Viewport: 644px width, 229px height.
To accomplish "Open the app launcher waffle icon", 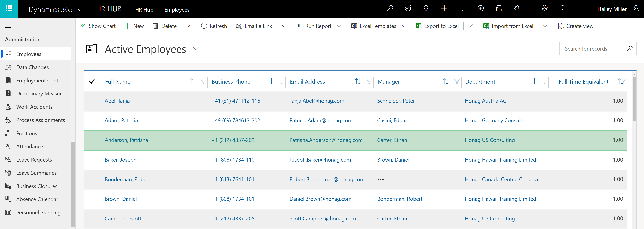I will 9,9.
